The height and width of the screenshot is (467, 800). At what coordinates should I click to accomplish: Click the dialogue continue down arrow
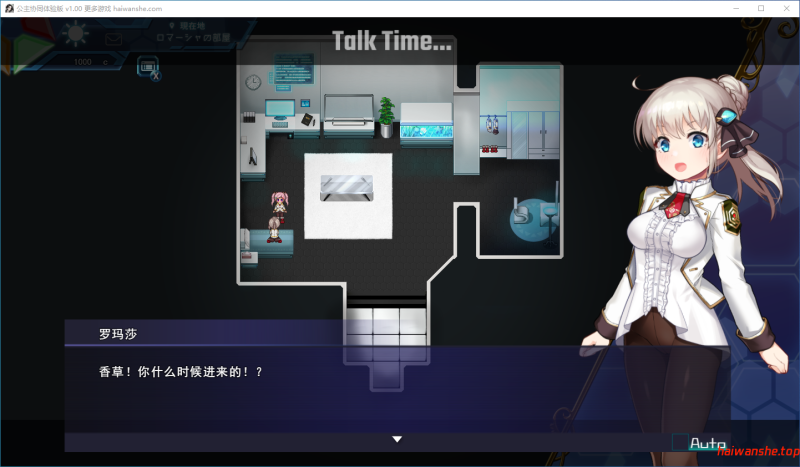tap(397, 439)
